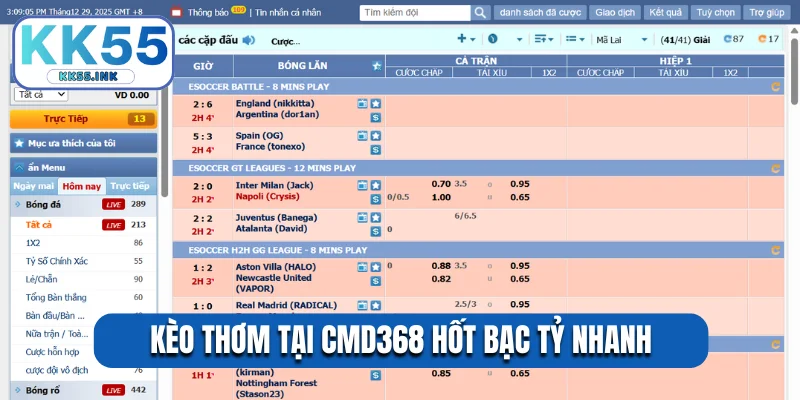Switch to the Ngày mai tab
The image size is (800, 400).
point(34,186)
